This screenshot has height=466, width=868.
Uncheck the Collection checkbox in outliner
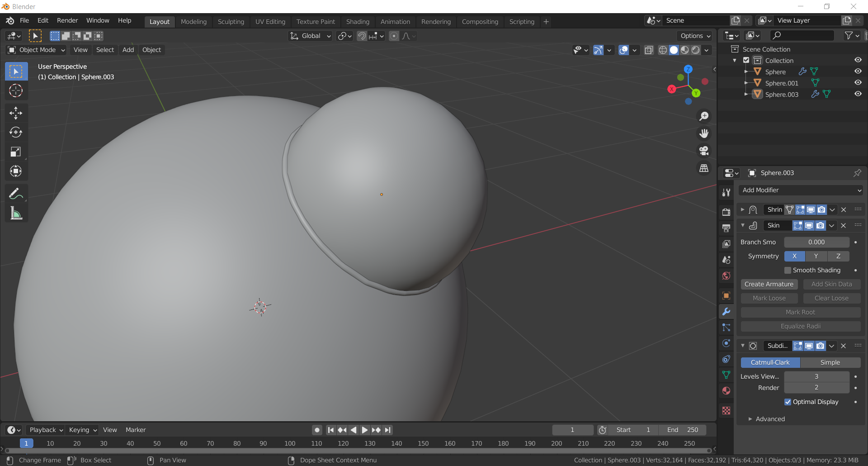tap(746, 60)
